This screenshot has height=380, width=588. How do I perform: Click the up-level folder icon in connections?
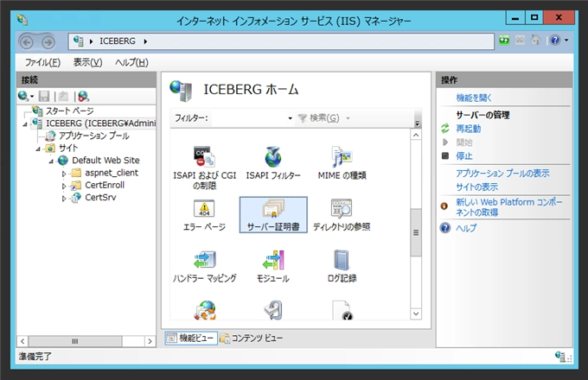click(63, 96)
